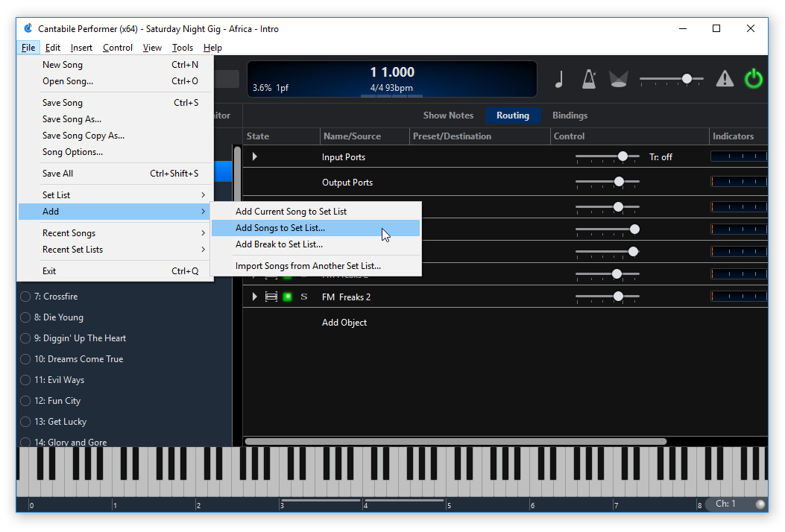Click master output gain slider in toolbar
785x532 pixels.
(x=672, y=79)
